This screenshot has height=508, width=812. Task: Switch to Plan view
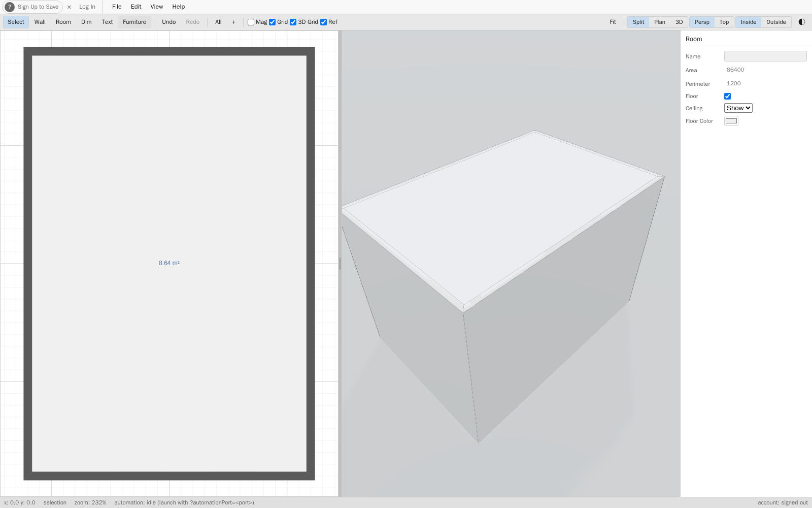[660, 22]
